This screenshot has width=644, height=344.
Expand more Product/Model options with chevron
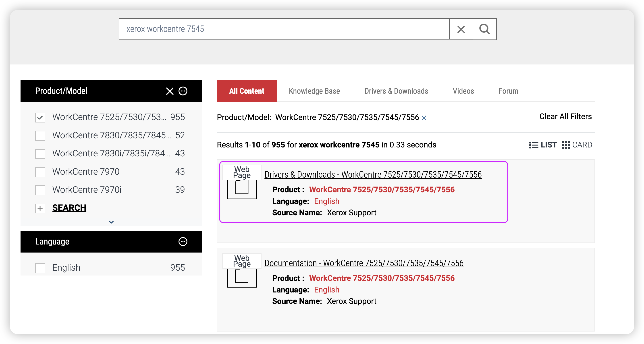[x=111, y=222]
